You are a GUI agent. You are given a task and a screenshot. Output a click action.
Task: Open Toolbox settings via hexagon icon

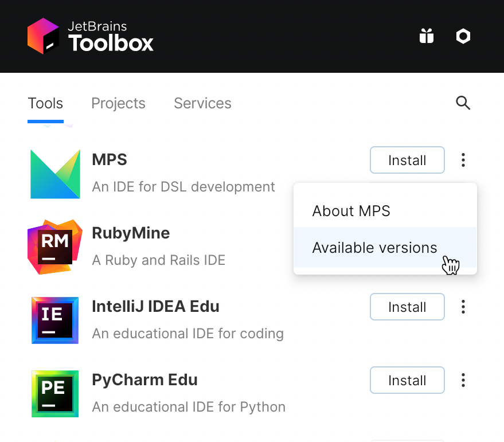463,36
